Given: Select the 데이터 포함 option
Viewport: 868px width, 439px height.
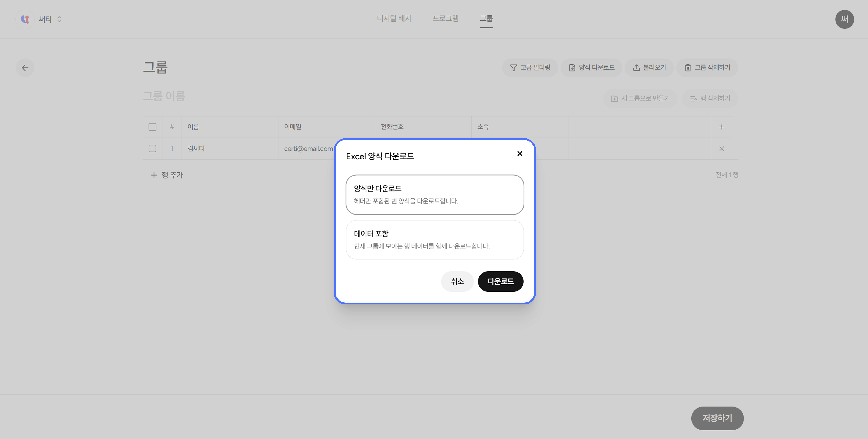Looking at the screenshot, I should (x=435, y=240).
